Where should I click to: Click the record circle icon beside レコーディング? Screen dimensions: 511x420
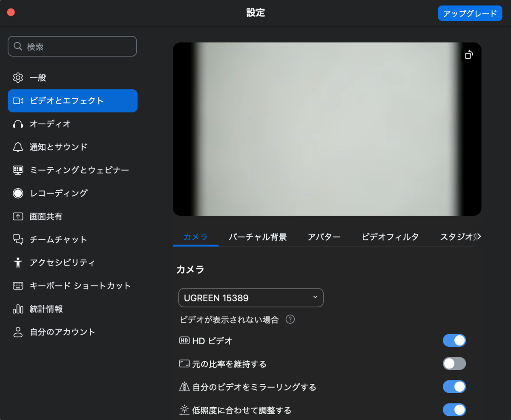tap(18, 193)
